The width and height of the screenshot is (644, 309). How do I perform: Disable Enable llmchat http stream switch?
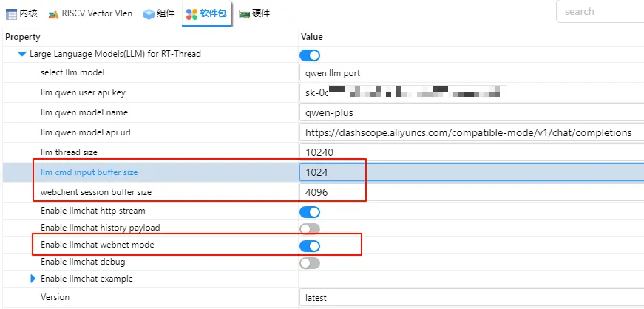pyautogui.click(x=310, y=212)
